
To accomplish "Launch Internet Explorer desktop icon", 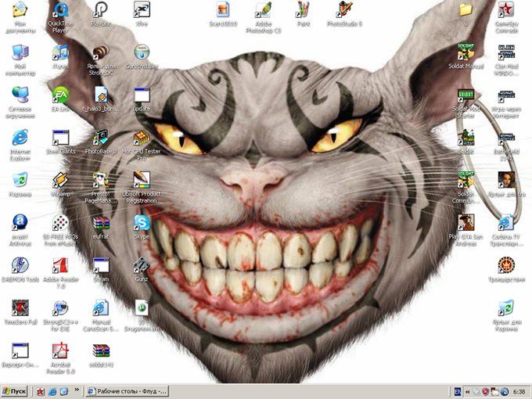I will pos(20,138).
